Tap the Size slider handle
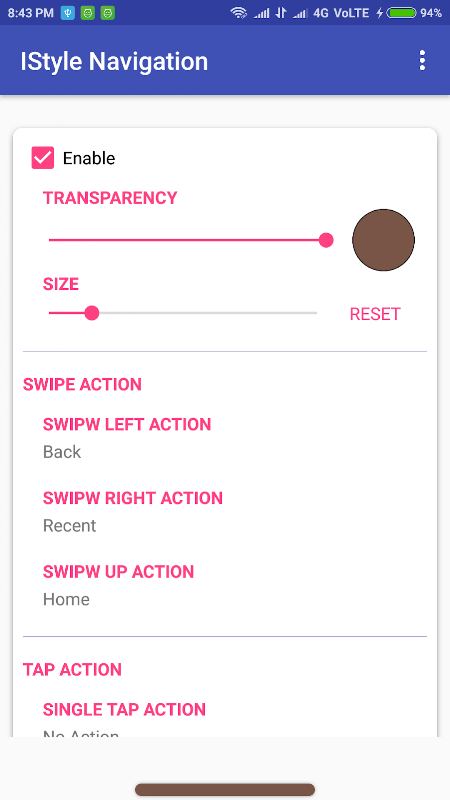Viewport: 450px width, 800px height. [x=92, y=313]
